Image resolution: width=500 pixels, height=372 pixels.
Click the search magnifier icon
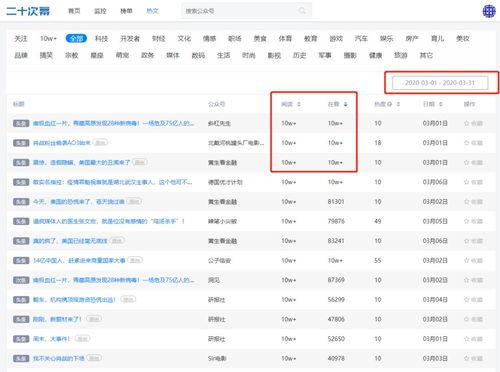click(x=302, y=11)
